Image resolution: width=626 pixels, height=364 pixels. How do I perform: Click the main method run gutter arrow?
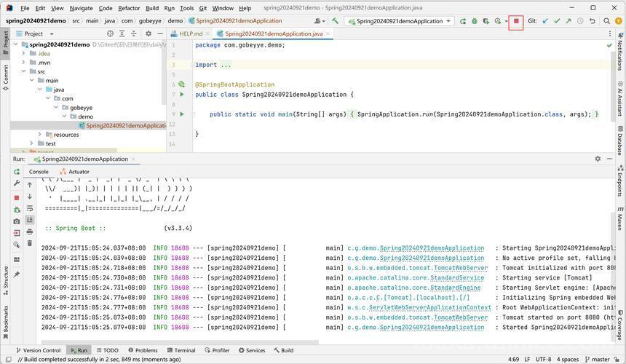coord(182,114)
